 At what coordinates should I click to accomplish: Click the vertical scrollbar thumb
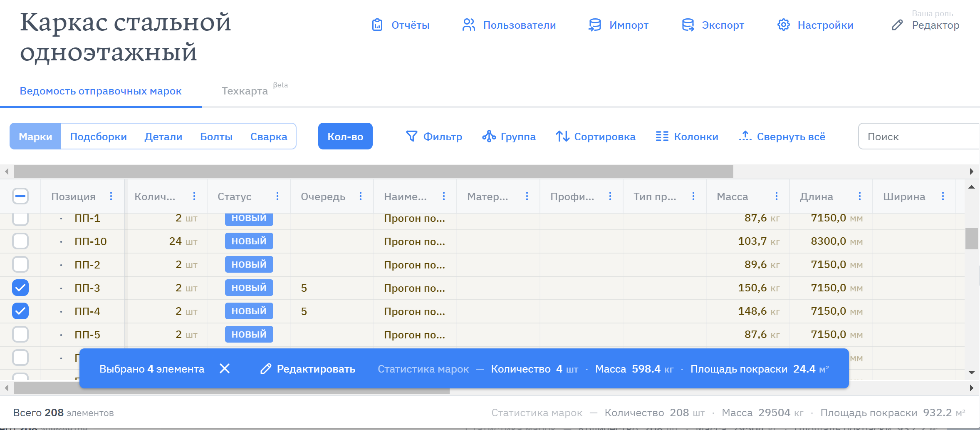point(972,239)
